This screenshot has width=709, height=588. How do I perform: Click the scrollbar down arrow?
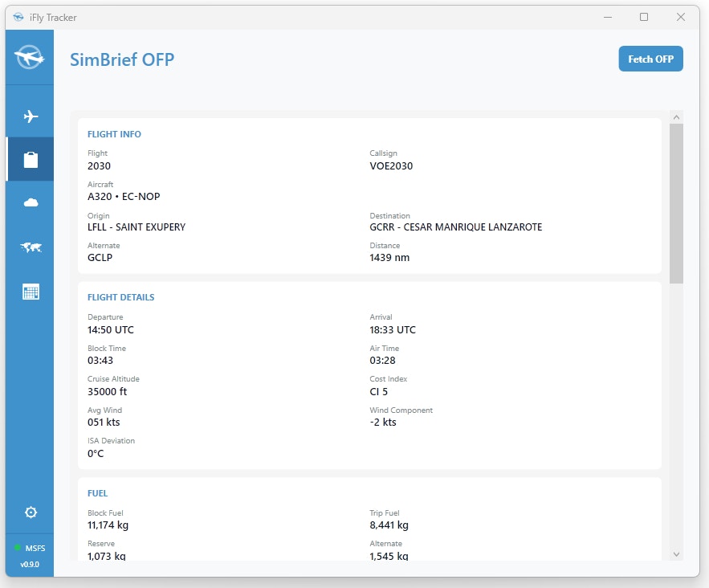click(x=676, y=553)
